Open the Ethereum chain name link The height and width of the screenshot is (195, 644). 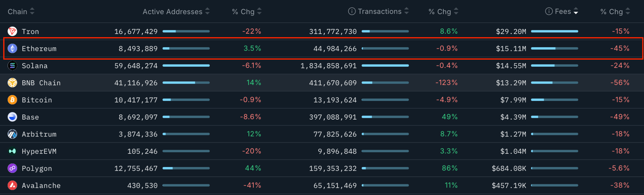point(39,49)
